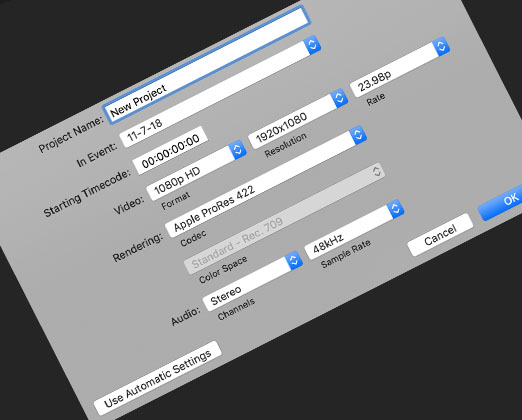The width and height of the screenshot is (522, 420).
Task: Click the Cancel button
Action: point(440,235)
